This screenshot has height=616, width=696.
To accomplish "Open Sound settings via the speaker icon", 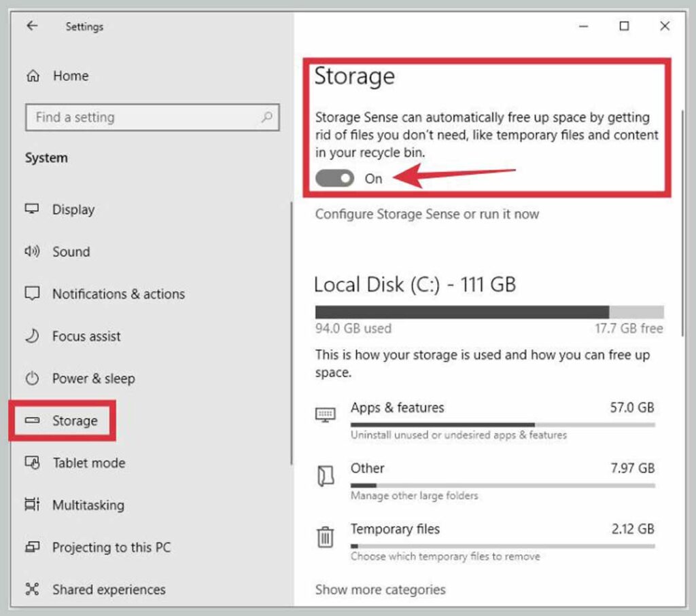I will 31,252.
